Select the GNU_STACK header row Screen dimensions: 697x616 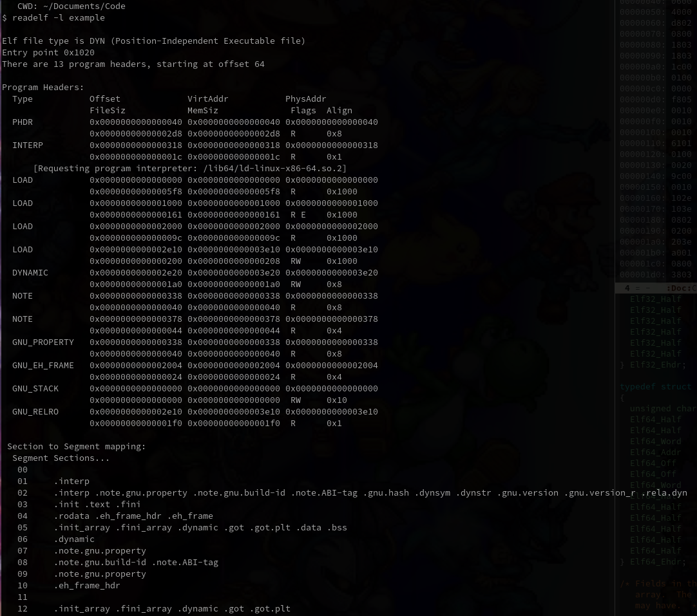click(x=35, y=388)
